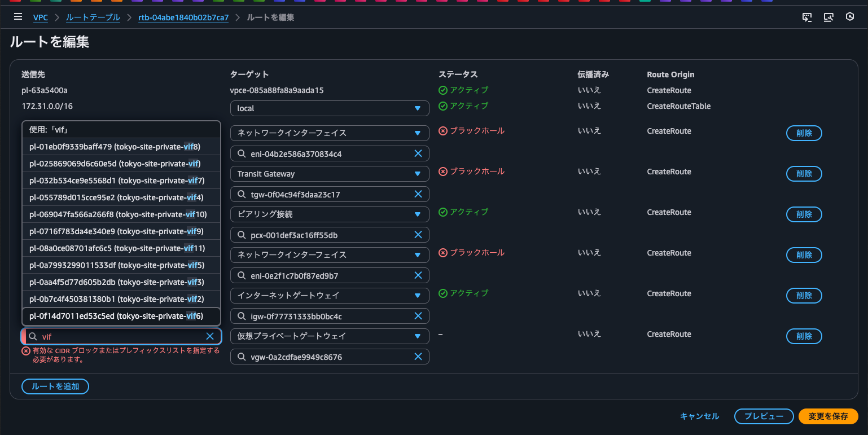Open the ピアリング接続 target type dropdown
The width and height of the screenshot is (868, 435).
pos(330,214)
